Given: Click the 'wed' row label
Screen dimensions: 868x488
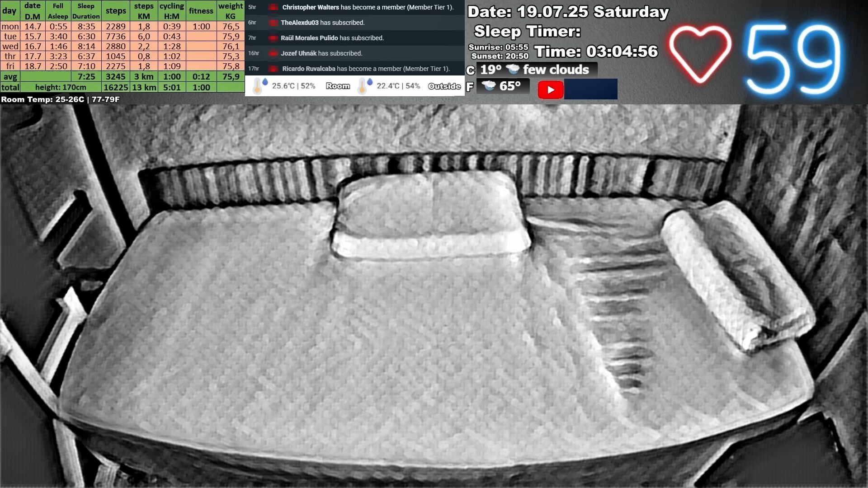Looking at the screenshot, I should (10, 46).
